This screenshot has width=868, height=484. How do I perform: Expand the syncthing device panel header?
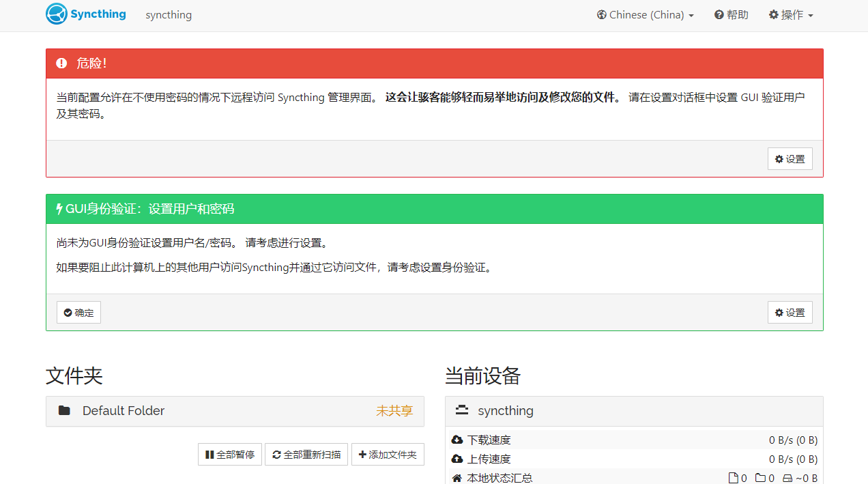[634, 411]
